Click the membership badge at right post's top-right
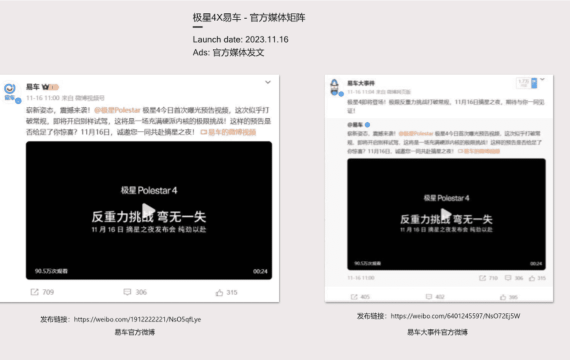 527,83
